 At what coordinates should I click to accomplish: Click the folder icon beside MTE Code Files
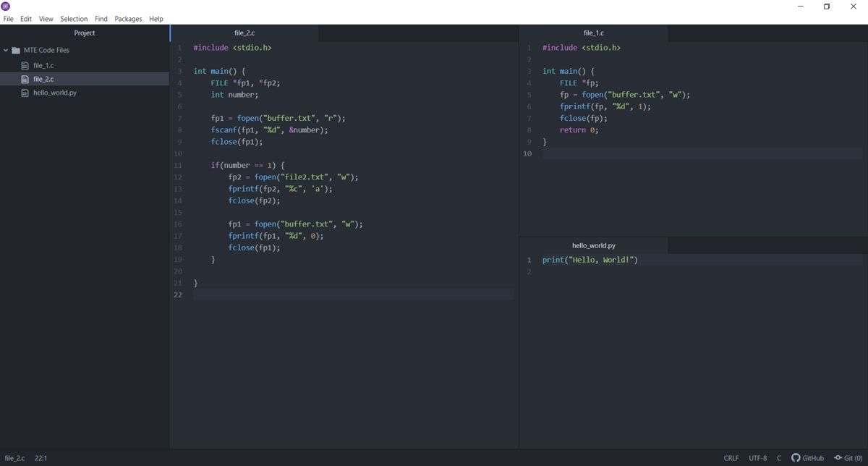(x=16, y=51)
